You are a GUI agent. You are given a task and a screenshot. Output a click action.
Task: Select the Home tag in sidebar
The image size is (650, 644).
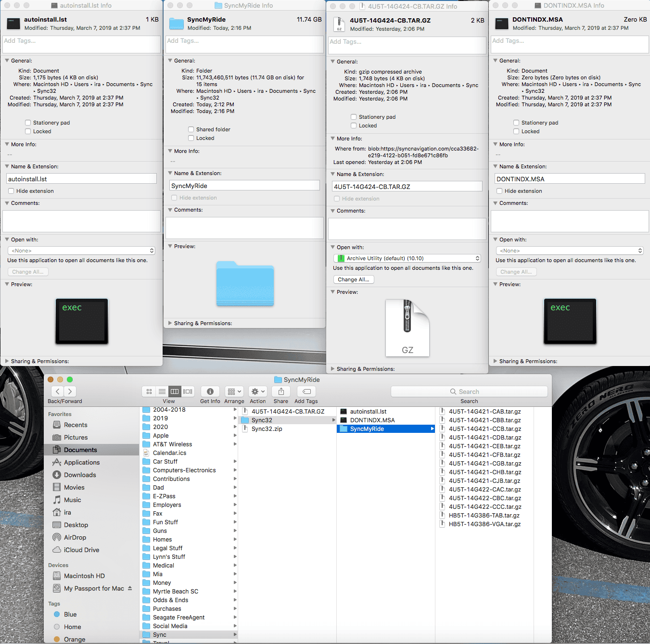[72, 627]
